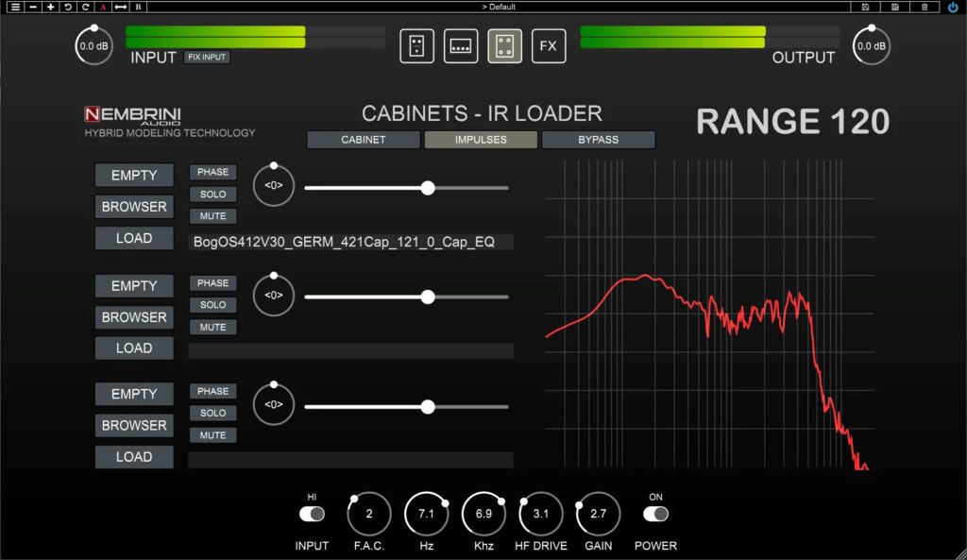Click EMPTY for the first impulse slot
The width and height of the screenshot is (967, 560).
click(134, 175)
